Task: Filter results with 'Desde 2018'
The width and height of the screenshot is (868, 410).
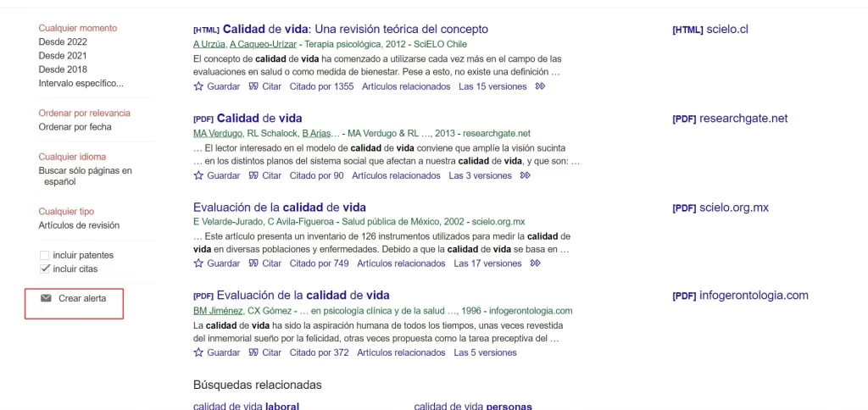Action: pos(63,69)
